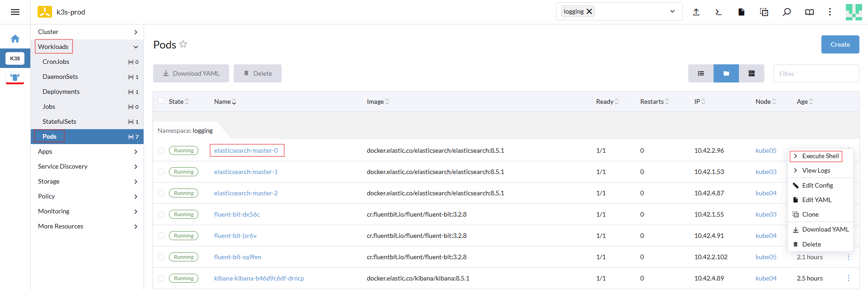
Task: Sort the table by Age
Action: (805, 101)
